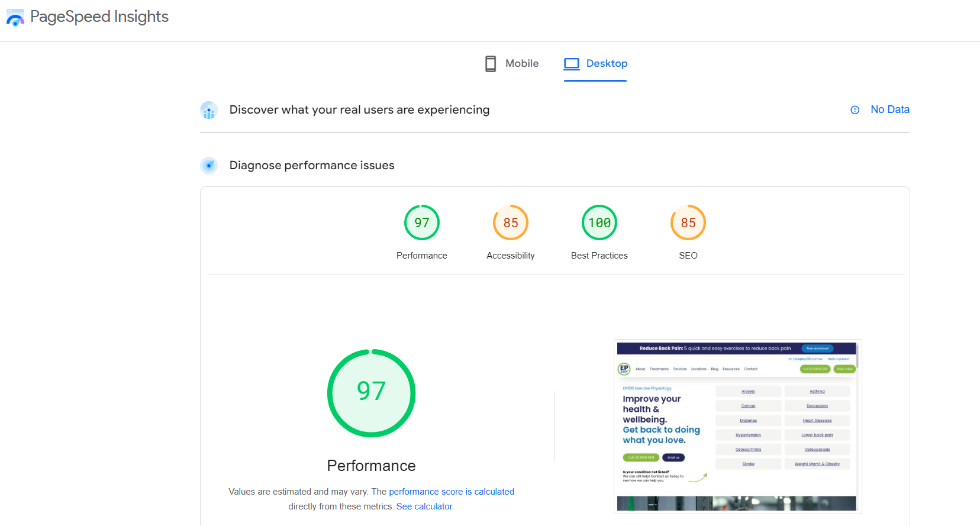This screenshot has width=980, height=526.
Task: Click the real users experience section icon
Action: point(209,110)
